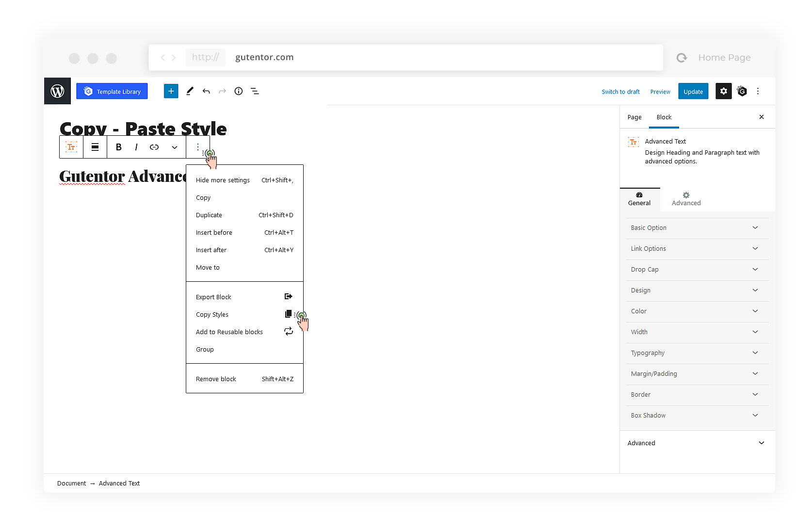Click the browser forward arrow
The height and width of the screenshot is (532, 812).
pyautogui.click(x=174, y=57)
